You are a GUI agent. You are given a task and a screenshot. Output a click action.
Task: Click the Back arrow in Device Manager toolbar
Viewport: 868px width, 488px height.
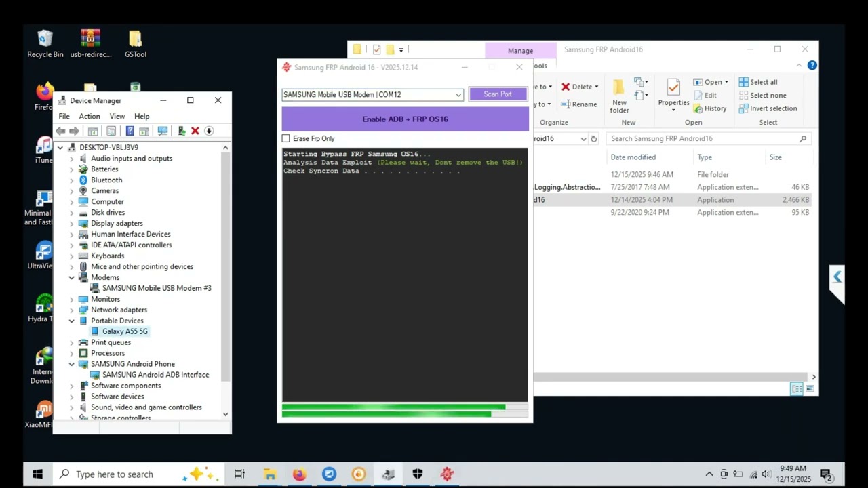[x=61, y=131]
